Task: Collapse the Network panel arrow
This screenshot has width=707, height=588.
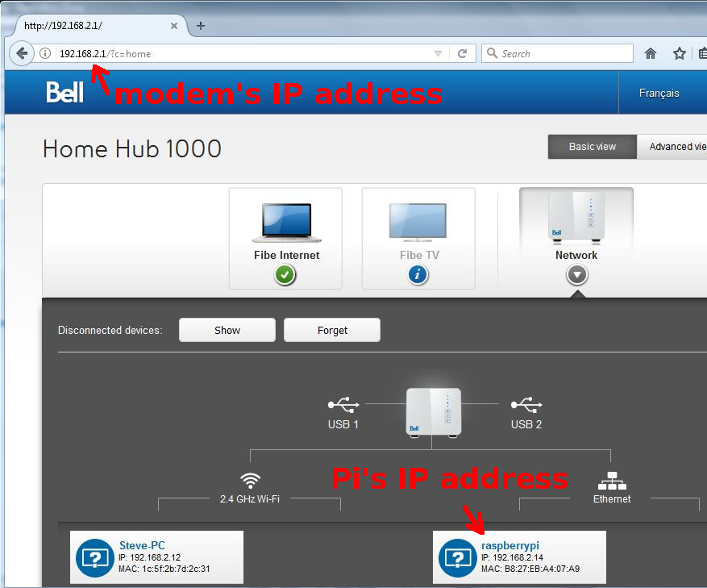Action: point(576,275)
